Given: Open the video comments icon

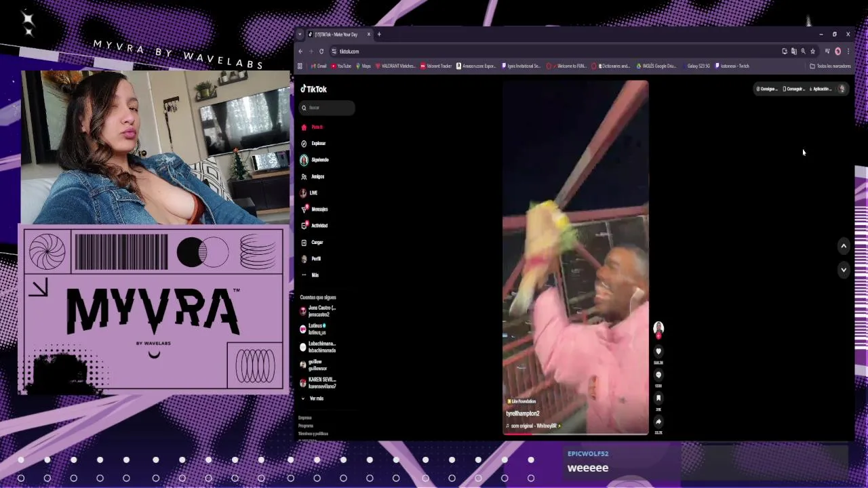Looking at the screenshot, I should pos(658,375).
